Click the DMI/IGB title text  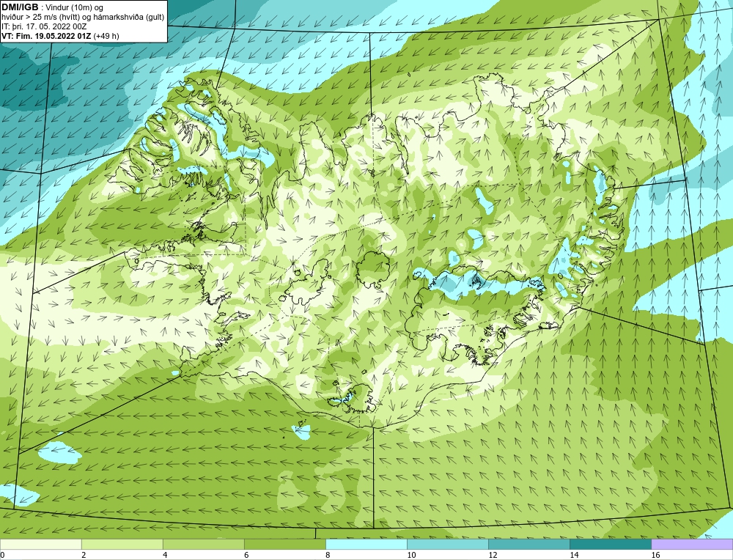pyautogui.click(x=20, y=7)
